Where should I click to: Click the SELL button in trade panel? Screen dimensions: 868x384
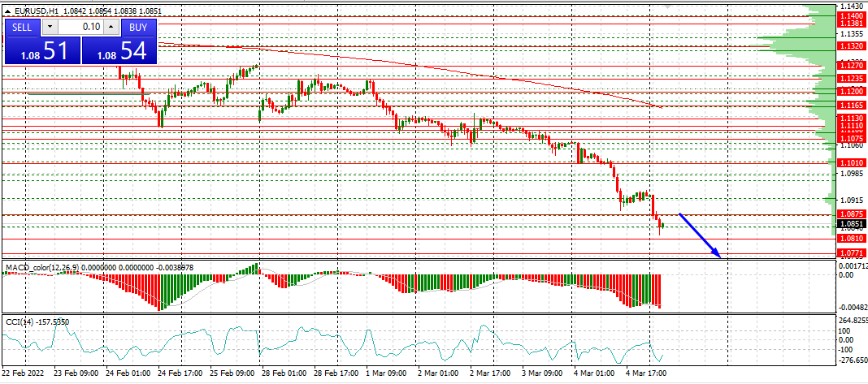pos(23,27)
